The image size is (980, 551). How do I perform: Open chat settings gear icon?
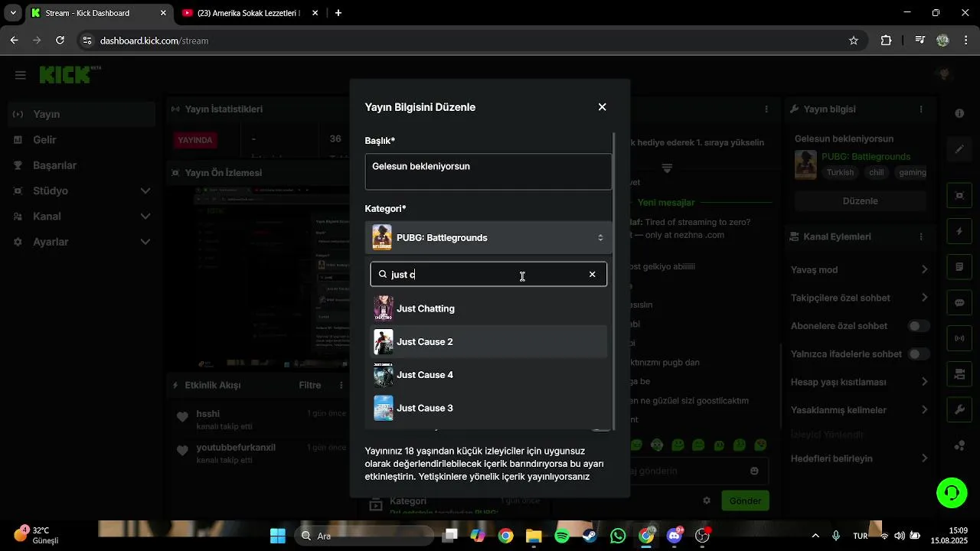[x=707, y=500]
